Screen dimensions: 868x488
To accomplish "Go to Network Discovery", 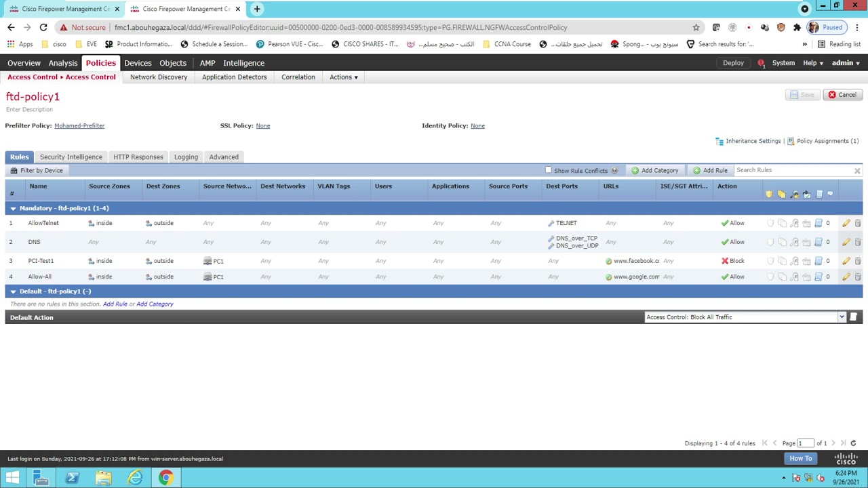I will coord(159,77).
